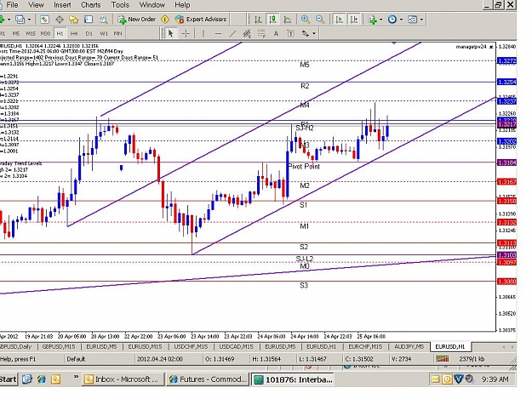The width and height of the screenshot is (532, 399).
Task: Expand the Templates dropdown arrow
Action: click(421, 20)
